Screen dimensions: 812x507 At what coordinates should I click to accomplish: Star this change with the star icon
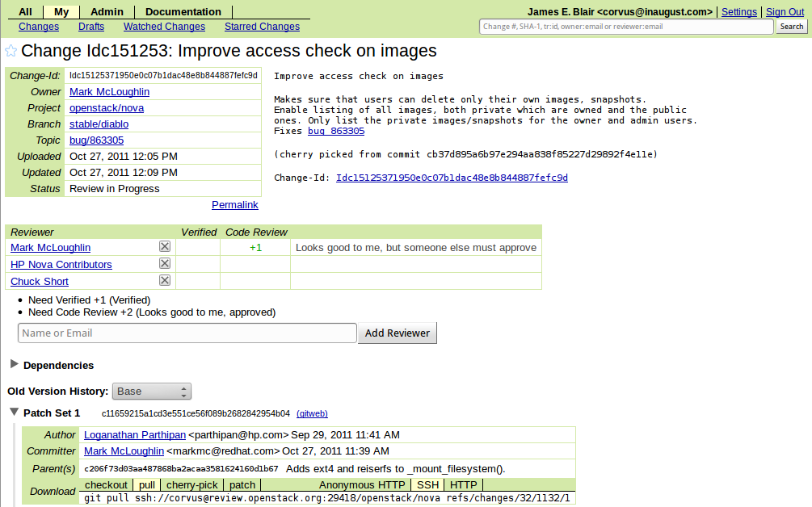point(11,51)
